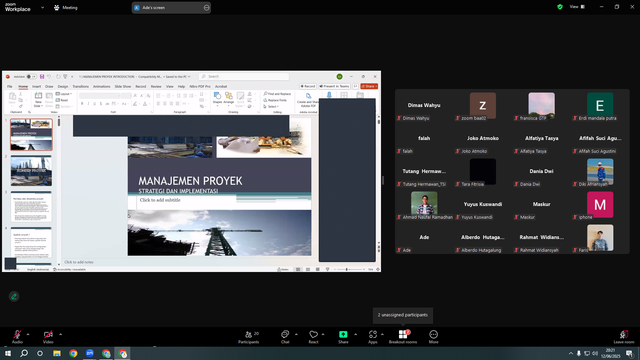
Task: Unmute the Zoom Audio microphone
Action: (17, 336)
